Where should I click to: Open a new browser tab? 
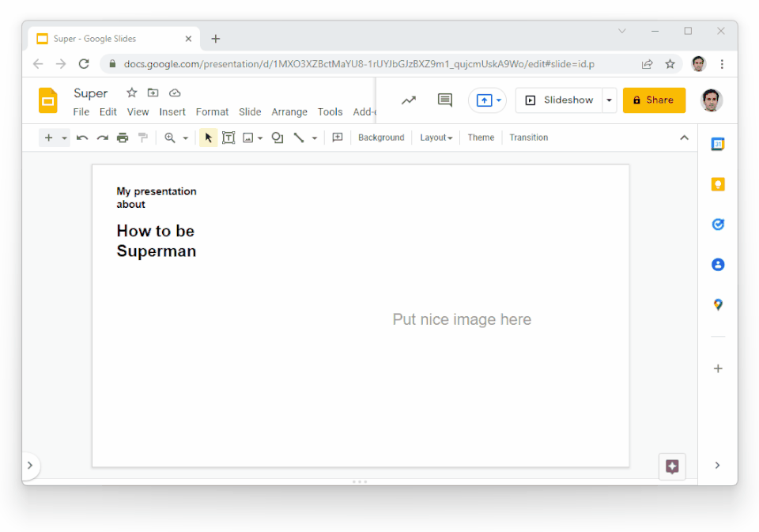[x=216, y=39]
